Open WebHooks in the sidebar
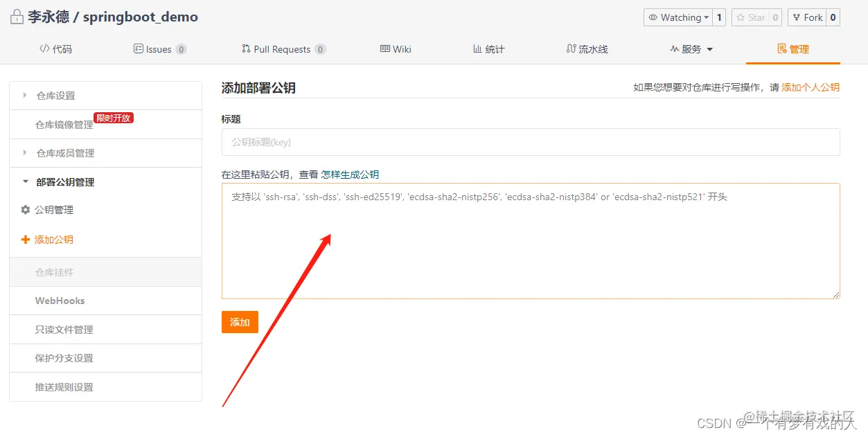Viewport: 868px width, 437px height. 60,301
